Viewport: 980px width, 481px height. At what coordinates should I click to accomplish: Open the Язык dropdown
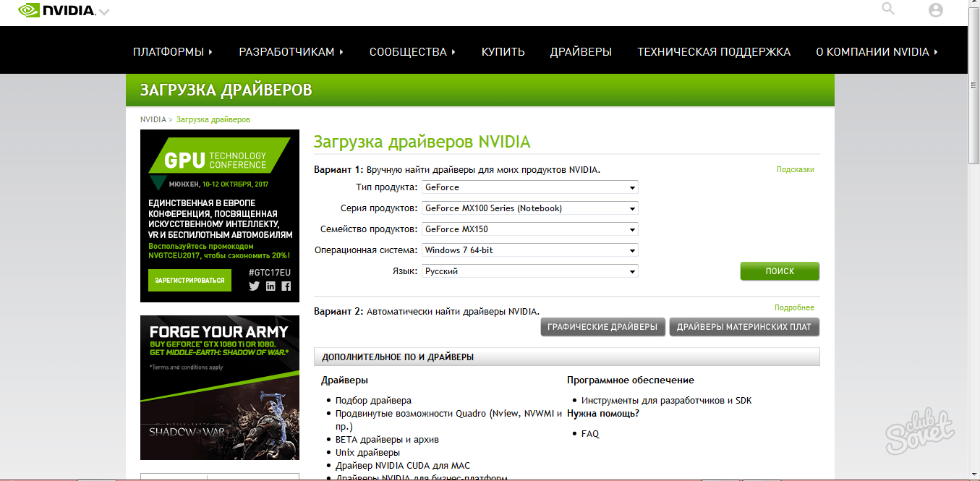[x=530, y=271]
